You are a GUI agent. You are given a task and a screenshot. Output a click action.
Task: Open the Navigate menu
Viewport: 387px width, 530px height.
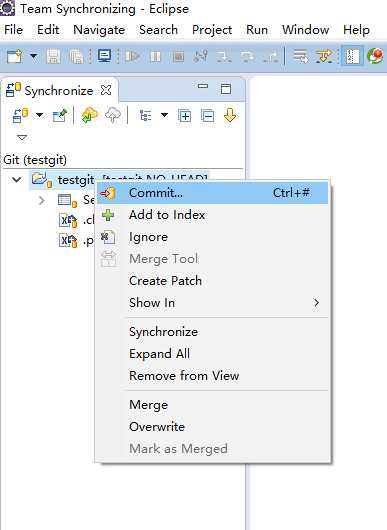99,30
